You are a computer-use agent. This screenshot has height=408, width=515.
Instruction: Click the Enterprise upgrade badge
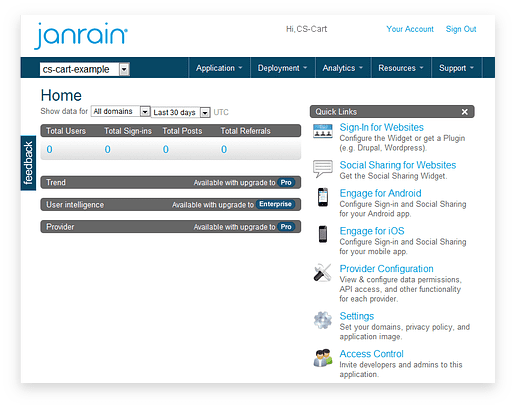(275, 204)
